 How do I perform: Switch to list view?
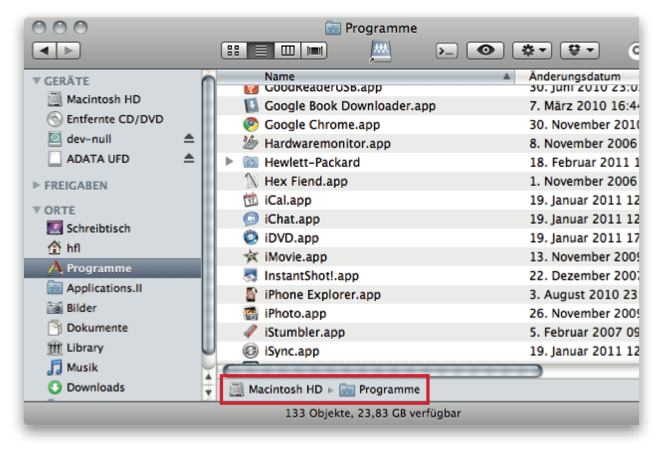[261, 51]
